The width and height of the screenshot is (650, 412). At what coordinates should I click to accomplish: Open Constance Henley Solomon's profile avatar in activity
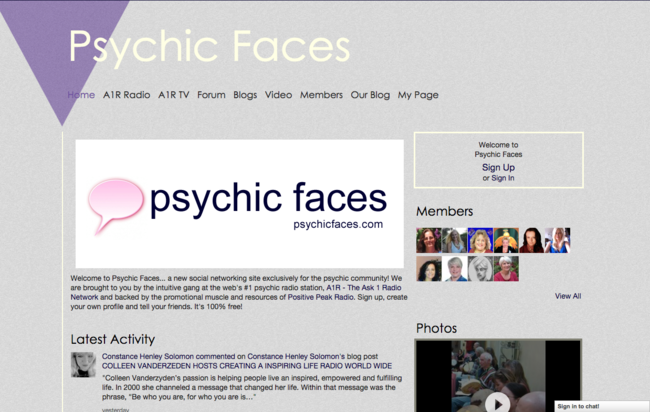pos(83,365)
